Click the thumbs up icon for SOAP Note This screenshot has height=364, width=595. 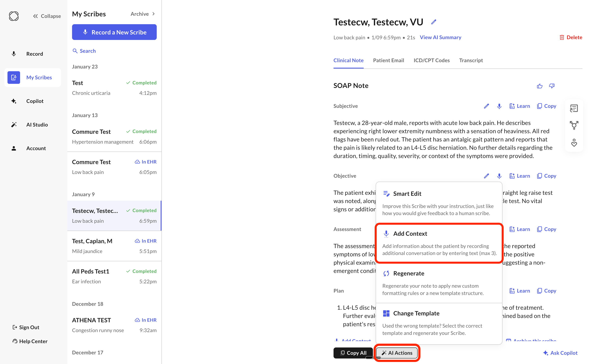click(539, 86)
